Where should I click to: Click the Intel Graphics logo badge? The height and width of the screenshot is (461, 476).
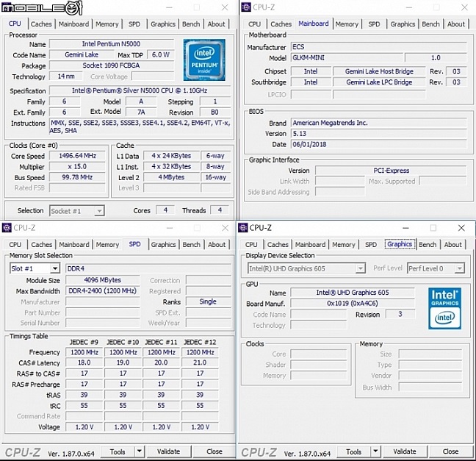[444, 309]
